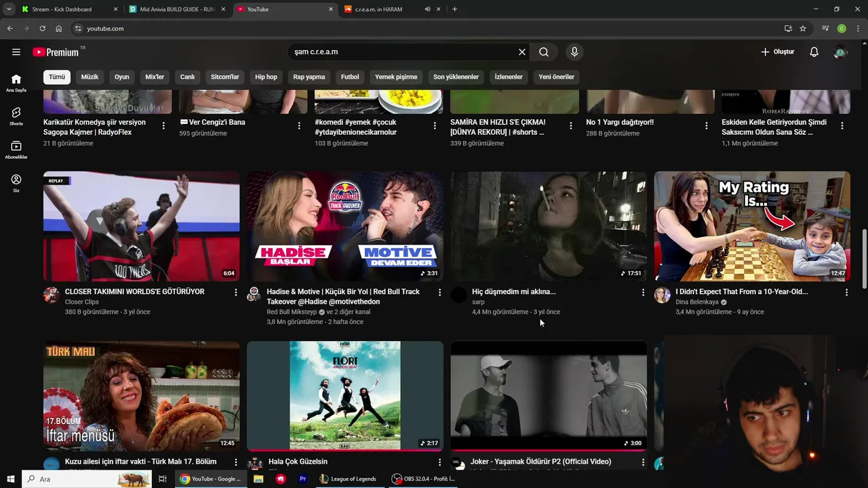Start voice search with microphone
868x488 pixels.
[x=574, y=52]
